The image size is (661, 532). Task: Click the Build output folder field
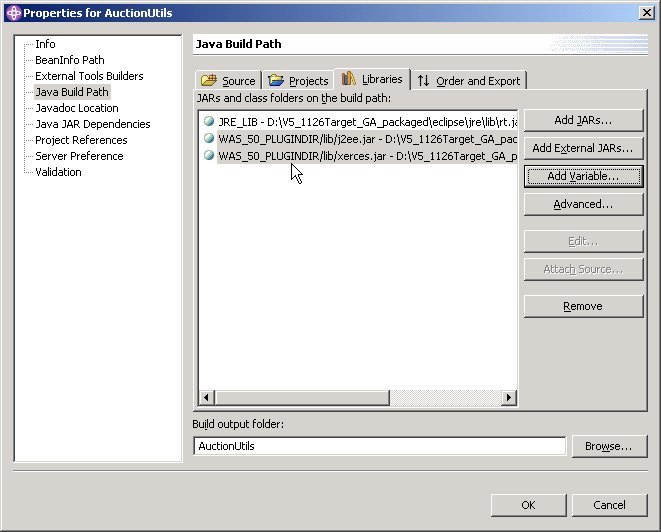tap(379, 446)
